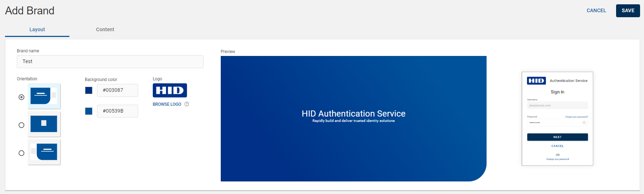644x194 pixels.
Task: Choose the third orientation radio button
Action: 21,153
